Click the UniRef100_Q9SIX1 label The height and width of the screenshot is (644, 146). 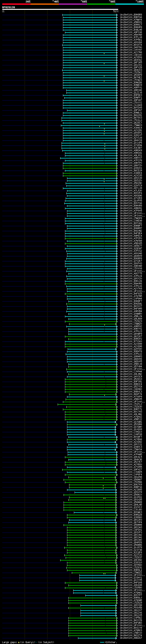tap(131, 444)
